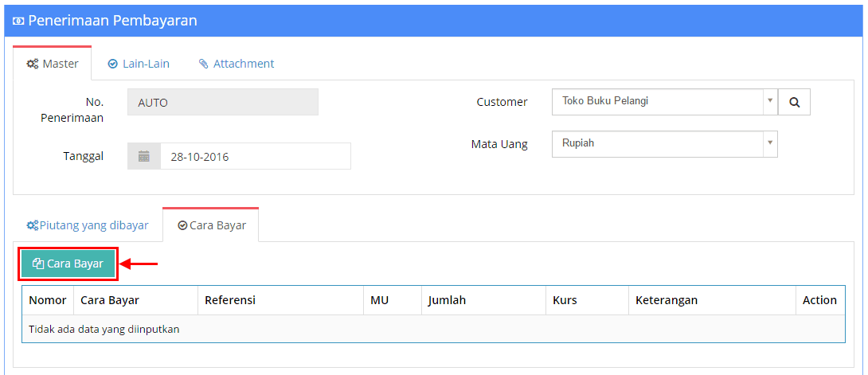Viewport: 868px width, 375px height.
Task: Select the Cara Bayar tab
Action: [211, 225]
